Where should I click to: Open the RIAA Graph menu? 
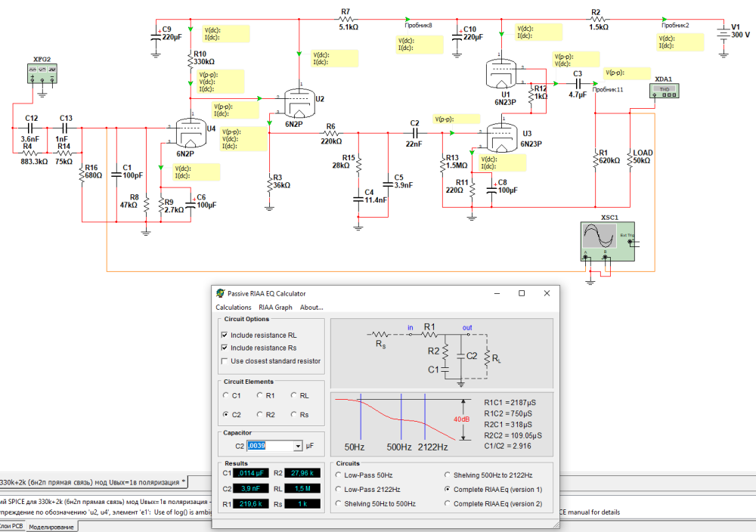(275, 308)
